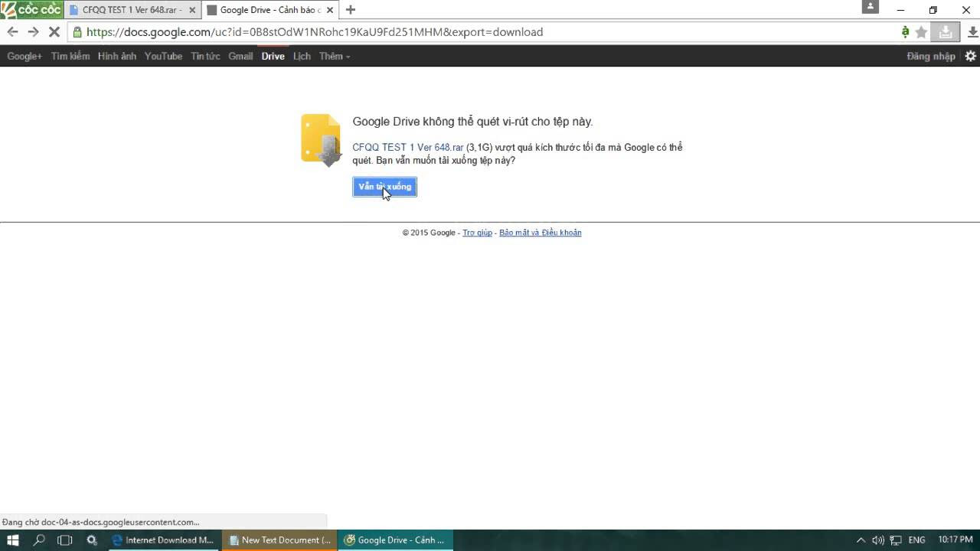Go to Hình ảnh in the Google bar

(x=117, y=56)
